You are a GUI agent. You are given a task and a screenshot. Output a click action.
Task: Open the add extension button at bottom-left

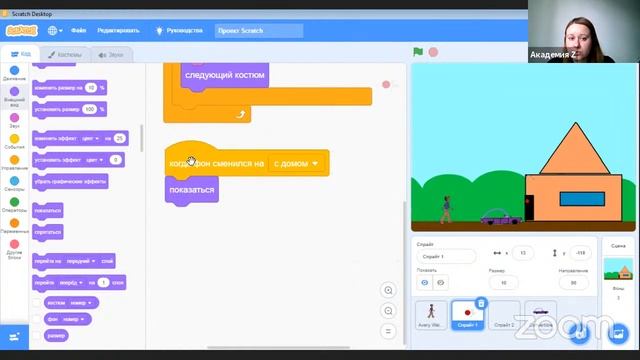pos(14,337)
